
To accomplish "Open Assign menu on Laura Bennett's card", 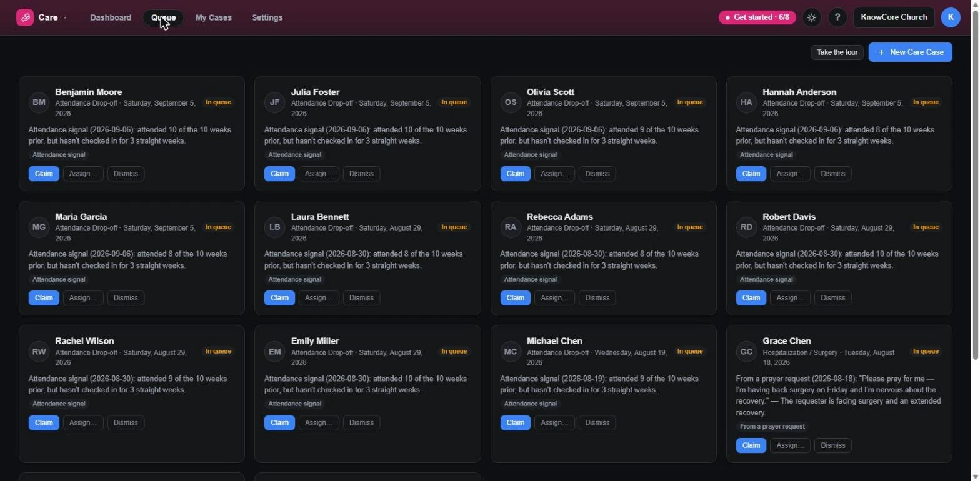I will pyautogui.click(x=319, y=298).
